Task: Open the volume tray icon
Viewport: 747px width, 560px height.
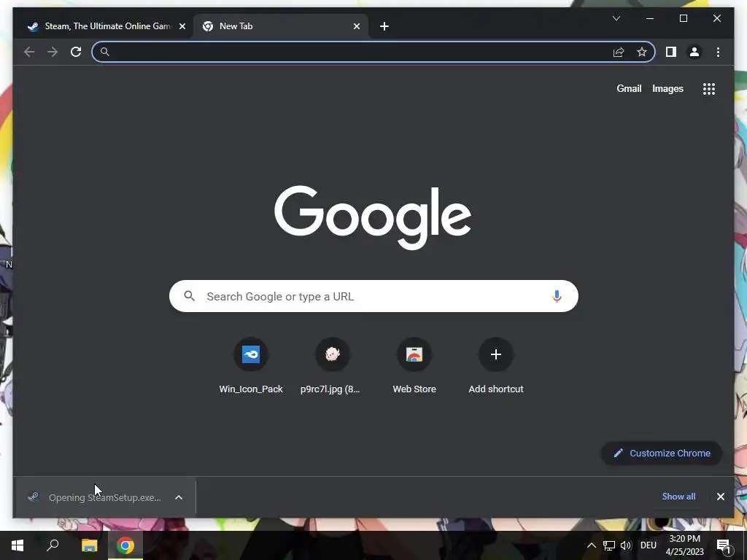Action: 626,545
